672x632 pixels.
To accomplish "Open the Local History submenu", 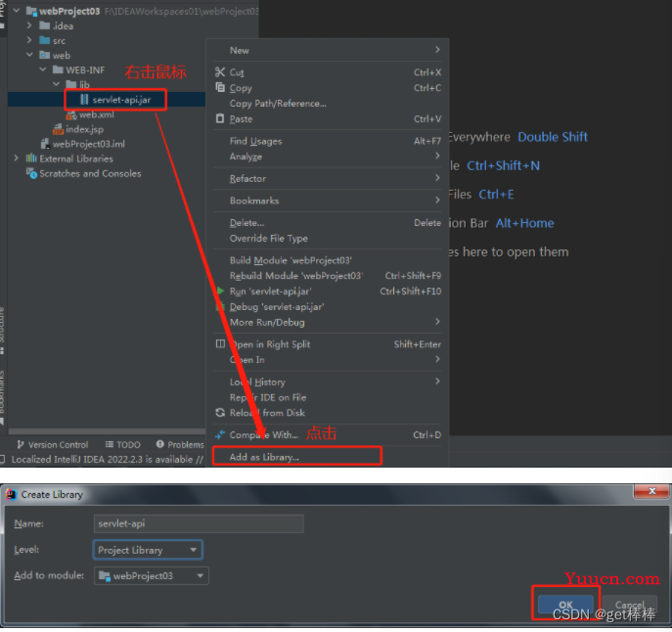I will [328, 382].
